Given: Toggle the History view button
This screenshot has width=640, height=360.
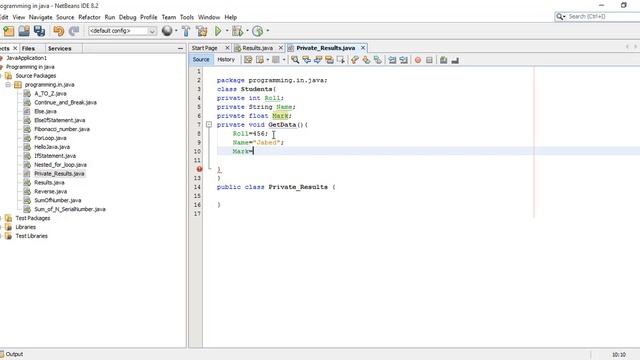Looking at the screenshot, I should pyautogui.click(x=226, y=60).
